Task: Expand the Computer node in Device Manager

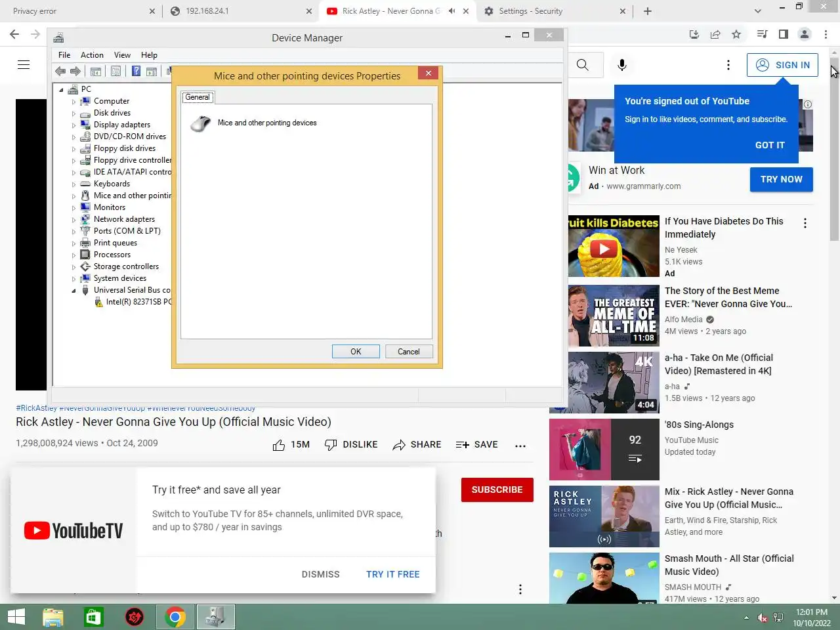Action: click(74, 102)
